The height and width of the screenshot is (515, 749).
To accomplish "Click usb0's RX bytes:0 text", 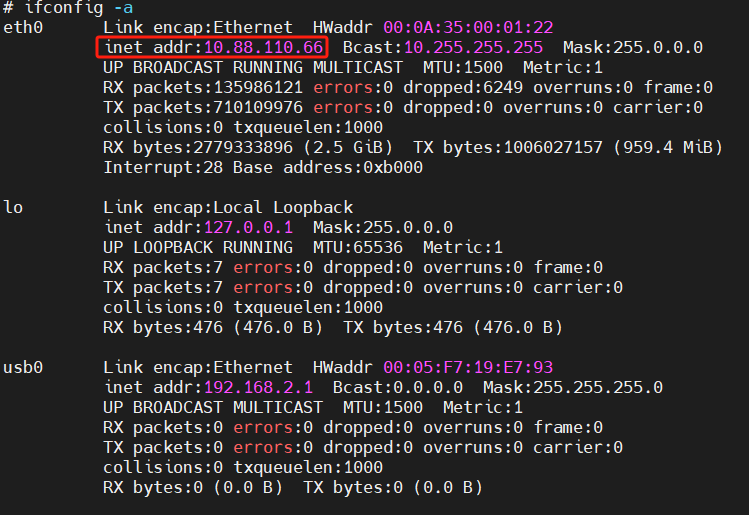I will tap(153, 488).
